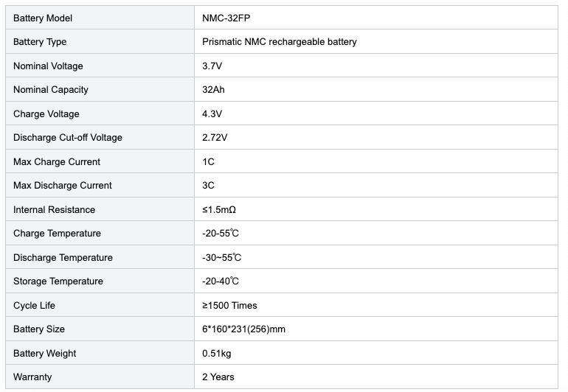
Task: Select the 6*160*231(256)mm battery size
Action: [x=243, y=329]
